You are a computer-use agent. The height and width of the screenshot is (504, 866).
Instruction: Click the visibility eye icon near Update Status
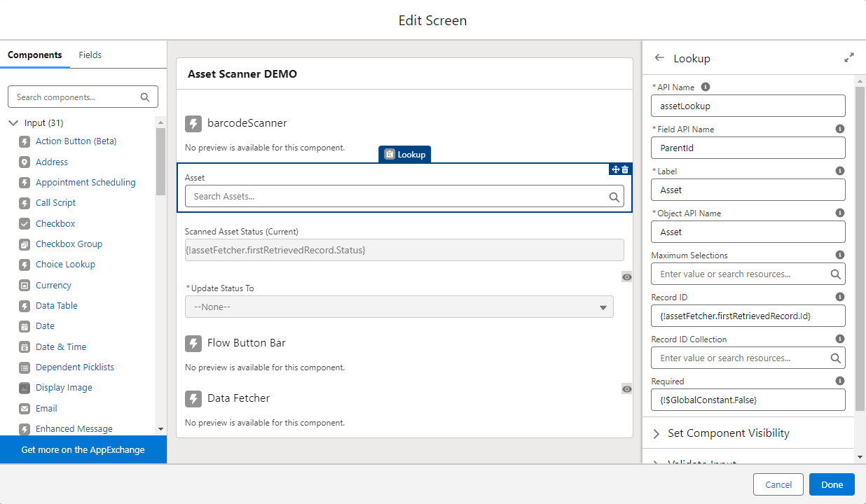(x=627, y=277)
